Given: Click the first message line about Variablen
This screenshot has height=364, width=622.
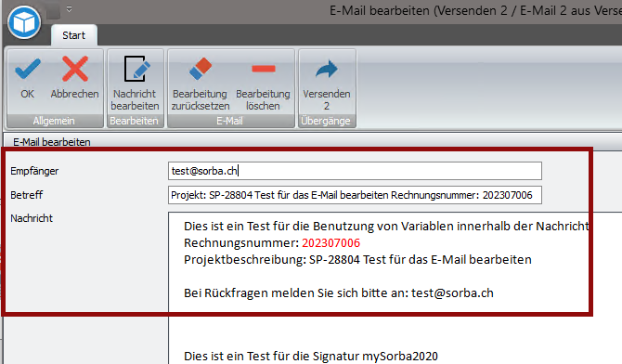Looking at the screenshot, I should point(386,227).
